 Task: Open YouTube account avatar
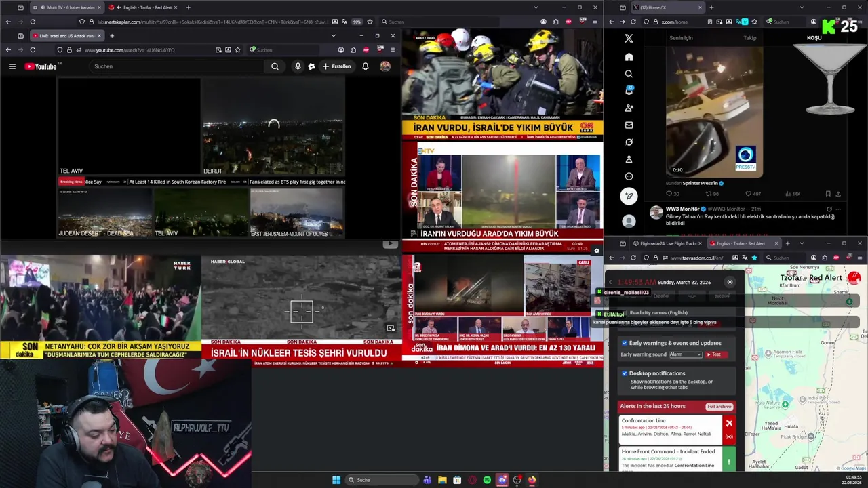(x=385, y=66)
